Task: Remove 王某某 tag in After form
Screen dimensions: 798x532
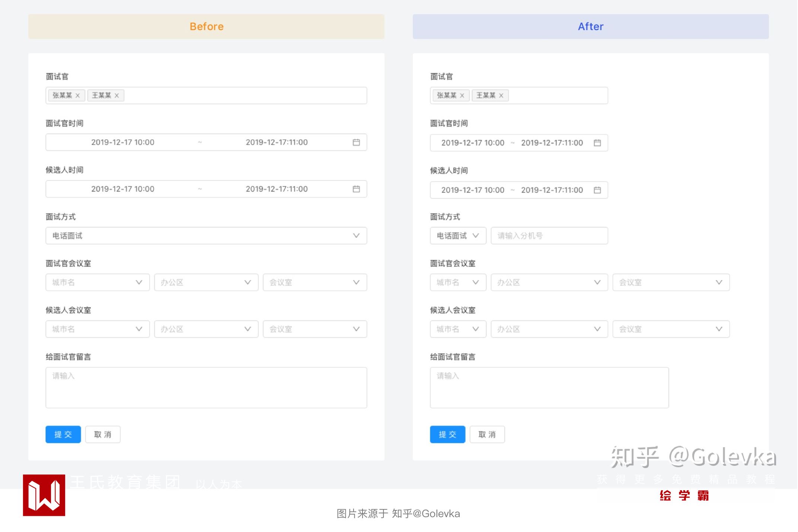Action: pos(501,96)
